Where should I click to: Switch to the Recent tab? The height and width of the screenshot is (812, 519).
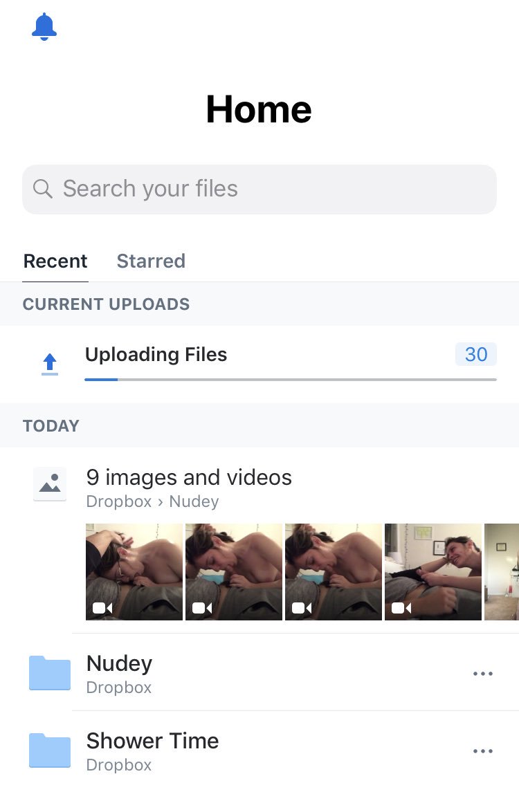[x=55, y=261]
